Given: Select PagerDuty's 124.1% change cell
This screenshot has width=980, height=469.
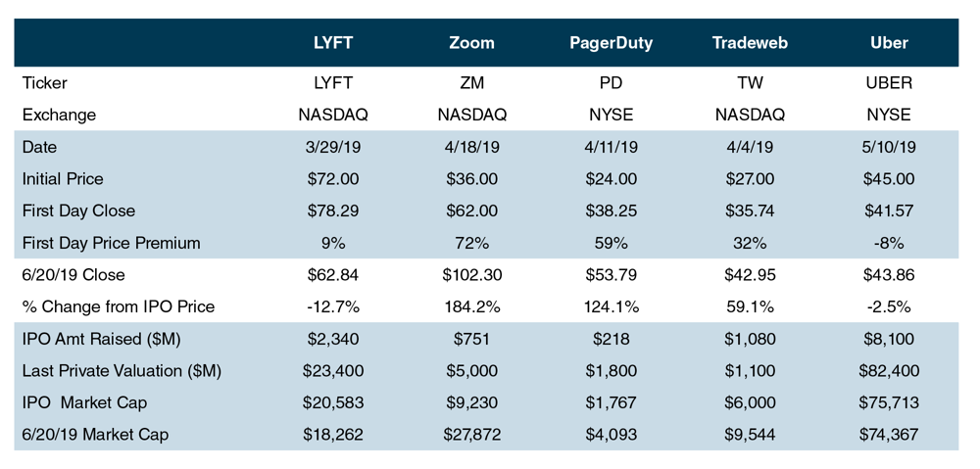Looking at the screenshot, I should coord(611,306).
